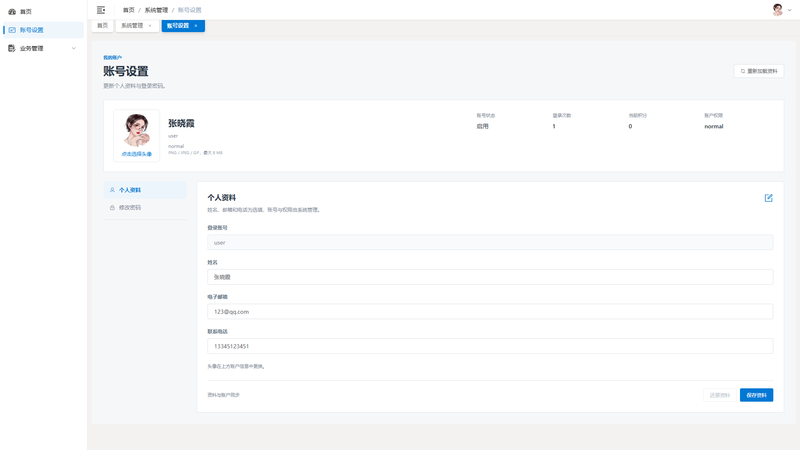Click the edit pencil icon in 个人资料 panel
The image size is (800, 450).
[x=768, y=198]
